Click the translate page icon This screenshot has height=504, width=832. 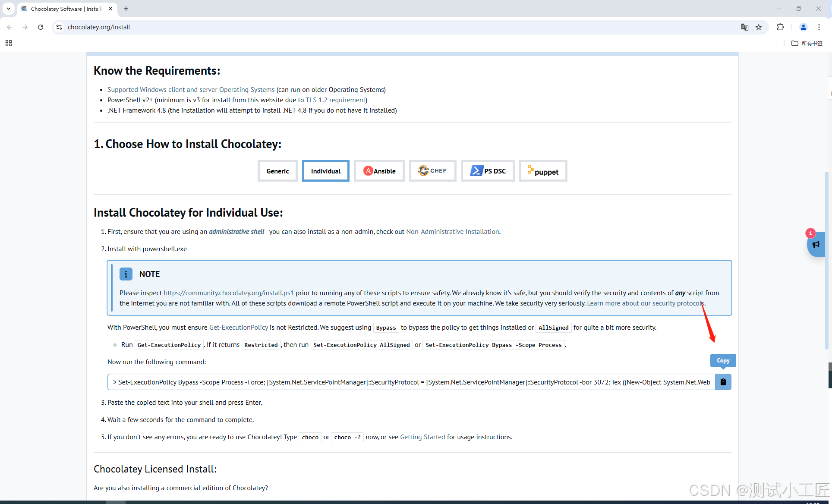pyautogui.click(x=744, y=27)
